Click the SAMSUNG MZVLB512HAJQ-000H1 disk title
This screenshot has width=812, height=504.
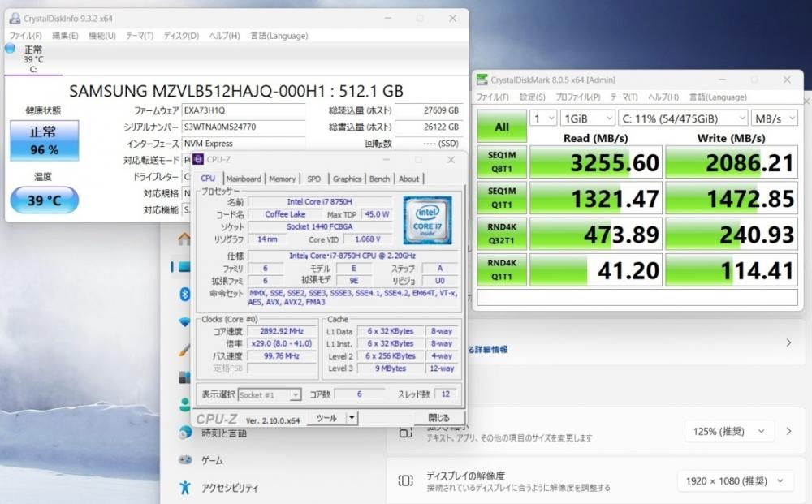pyautogui.click(x=236, y=91)
